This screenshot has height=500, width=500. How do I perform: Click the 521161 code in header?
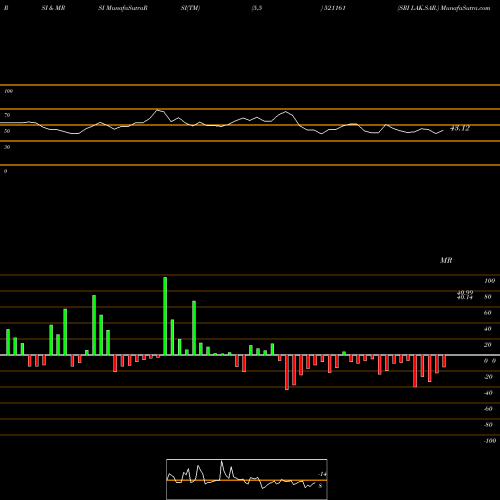335,8
